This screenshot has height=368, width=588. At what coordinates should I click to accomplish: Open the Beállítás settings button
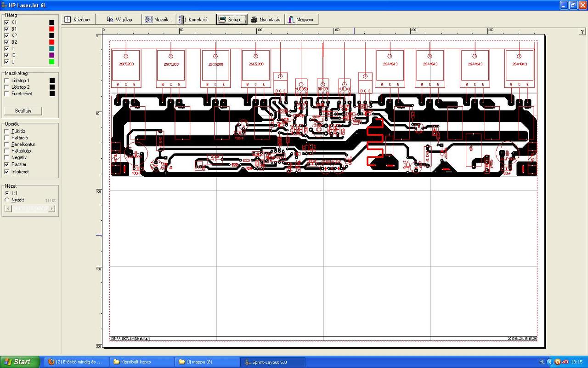click(x=23, y=111)
